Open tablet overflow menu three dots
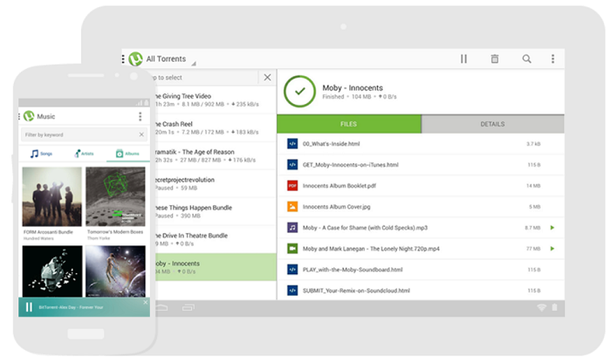The height and width of the screenshot is (364, 611). [x=553, y=58]
